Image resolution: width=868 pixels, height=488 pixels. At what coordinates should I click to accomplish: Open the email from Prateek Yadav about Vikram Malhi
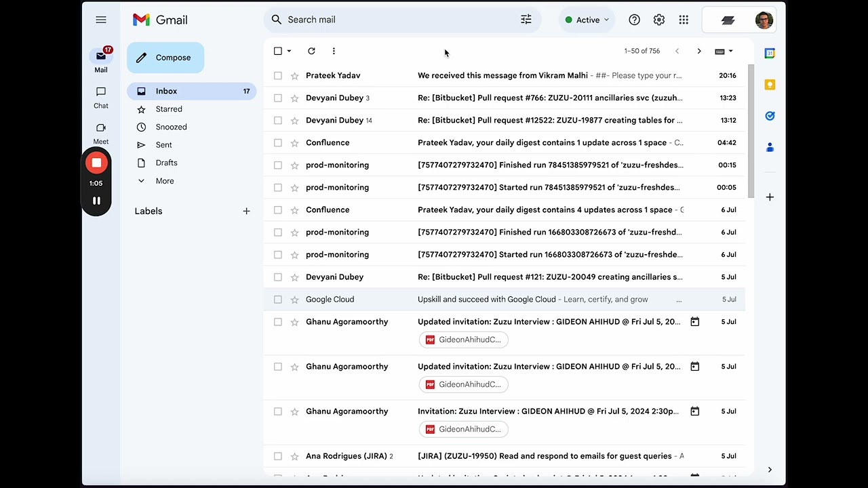505,76
